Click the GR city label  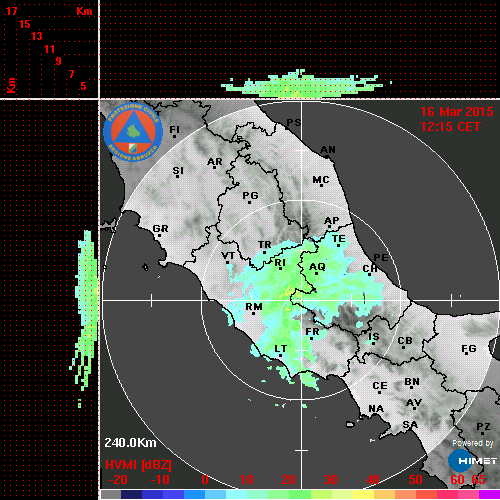[160, 229]
